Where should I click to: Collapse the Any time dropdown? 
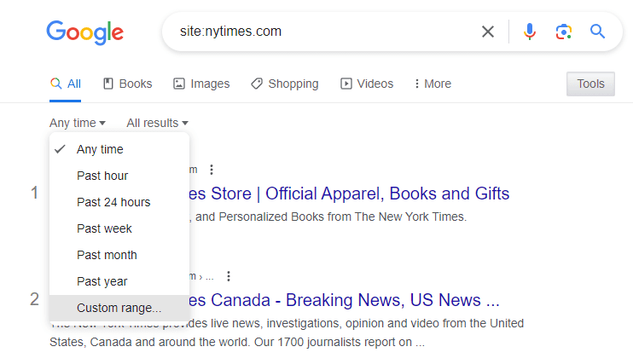point(78,123)
